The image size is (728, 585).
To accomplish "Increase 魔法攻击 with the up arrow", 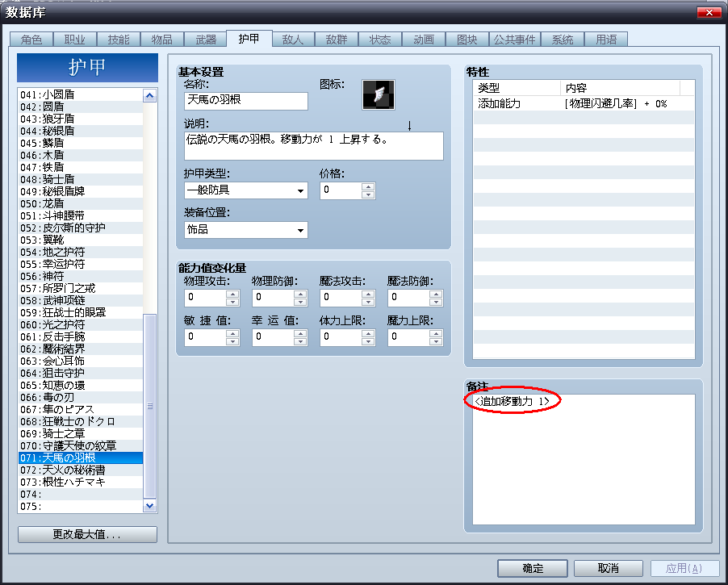I will pyautogui.click(x=368, y=294).
